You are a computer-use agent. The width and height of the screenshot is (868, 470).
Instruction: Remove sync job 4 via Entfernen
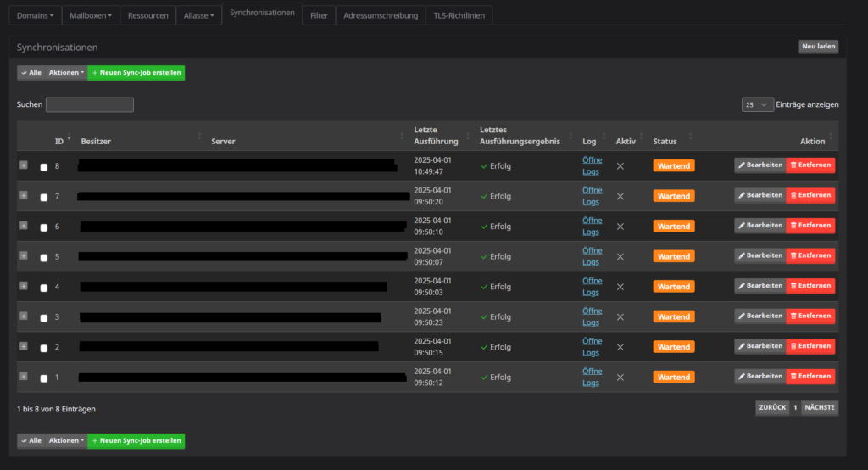click(810, 285)
